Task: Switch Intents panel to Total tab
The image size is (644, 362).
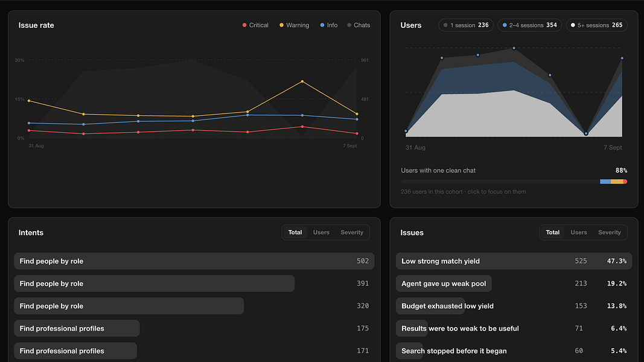Action: tap(295, 232)
